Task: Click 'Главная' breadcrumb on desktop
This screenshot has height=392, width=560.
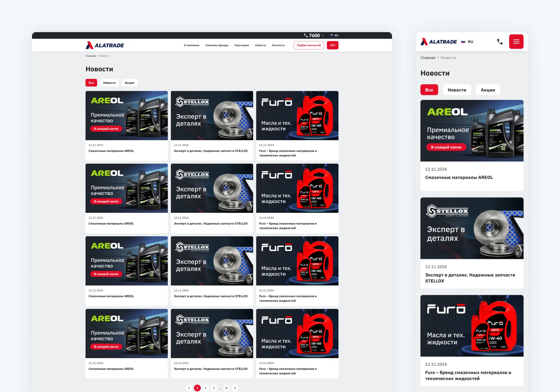Action: (x=90, y=56)
